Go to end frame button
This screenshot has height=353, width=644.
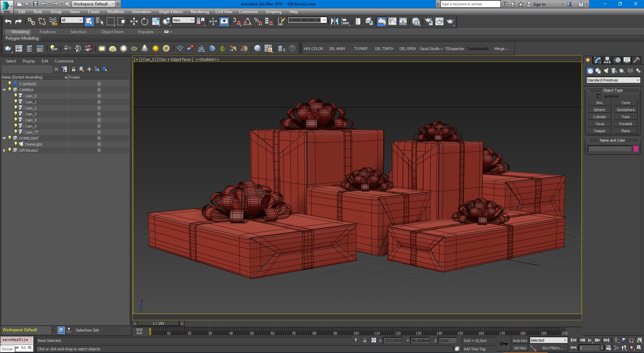606,340
